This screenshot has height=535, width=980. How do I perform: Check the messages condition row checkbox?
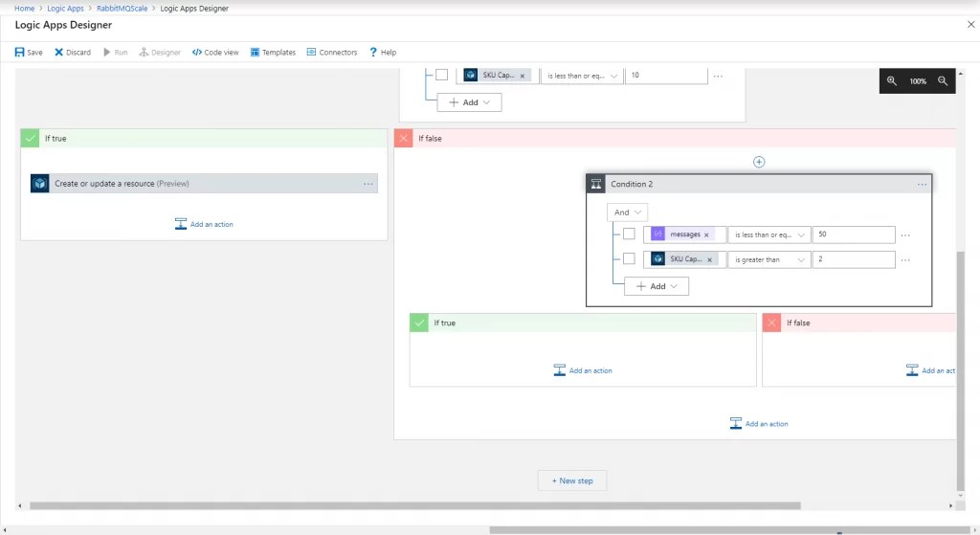click(x=629, y=234)
